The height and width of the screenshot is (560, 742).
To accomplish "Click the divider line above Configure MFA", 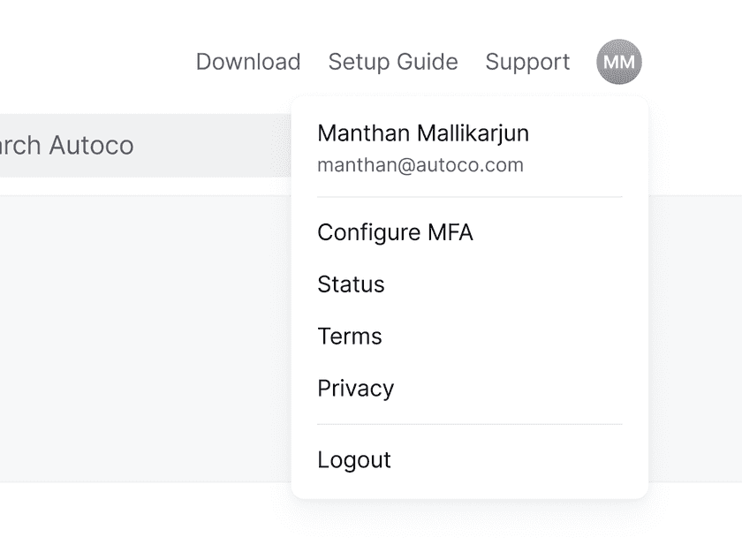I will click(x=469, y=197).
